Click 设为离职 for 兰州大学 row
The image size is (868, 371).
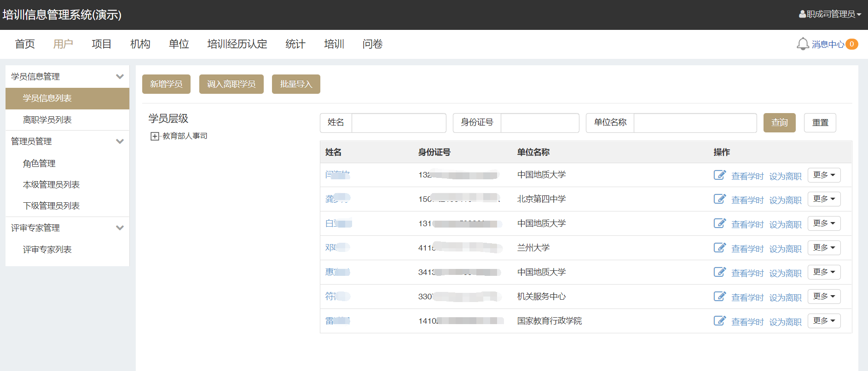tap(786, 249)
